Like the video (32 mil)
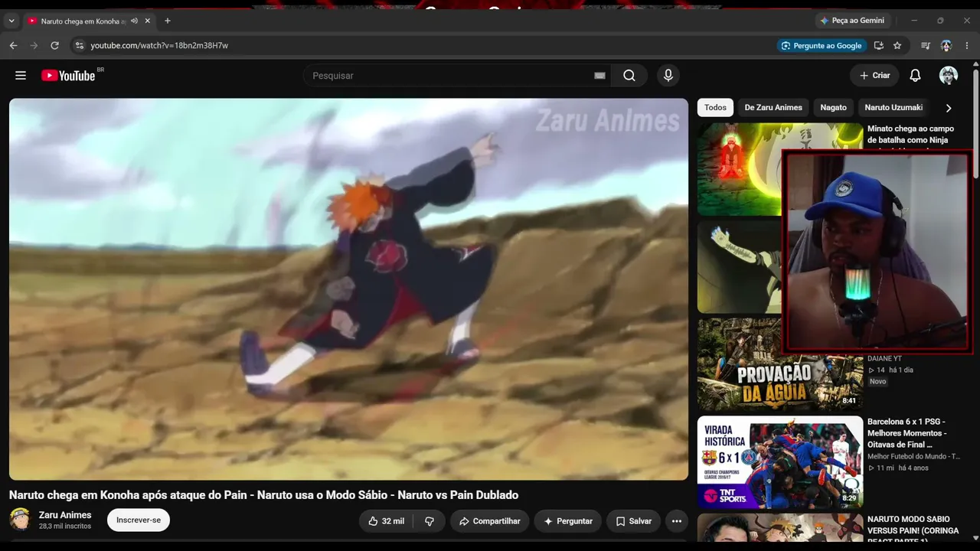Image resolution: width=980 pixels, height=551 pixels. pos(386,521)
